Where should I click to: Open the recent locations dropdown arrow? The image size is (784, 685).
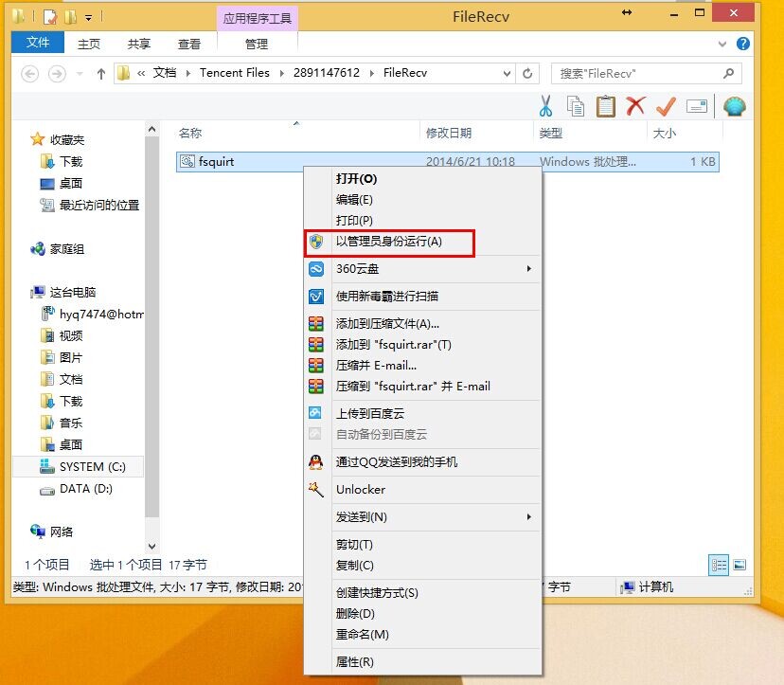(80, 74)
